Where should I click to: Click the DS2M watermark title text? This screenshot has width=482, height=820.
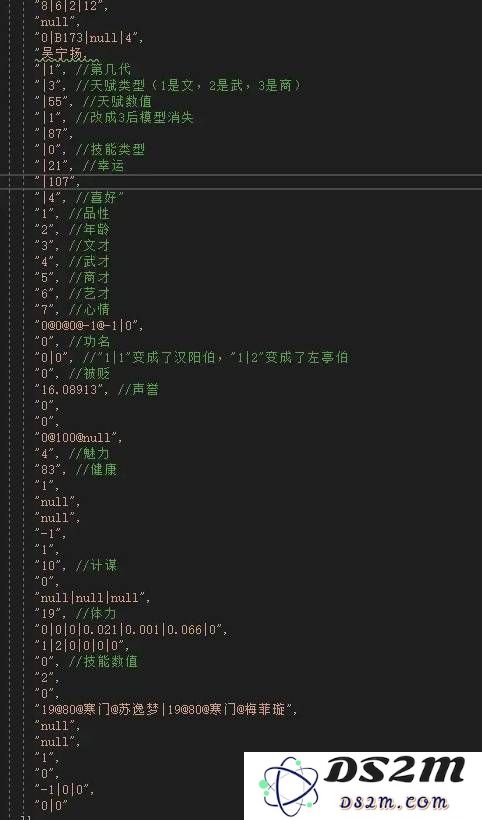coord(395,770)
